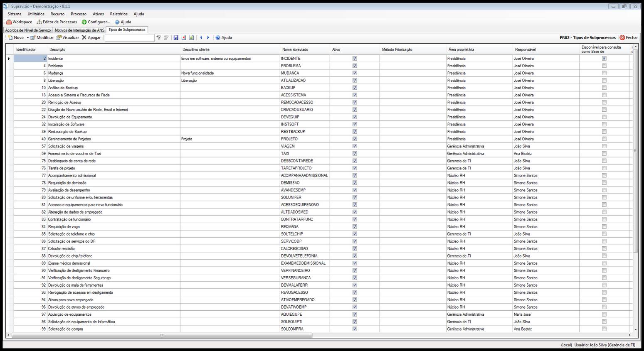Select the Tipos de Subprocessos tab
This screenshot has height=351, width=644.
[x=127, y=30]
